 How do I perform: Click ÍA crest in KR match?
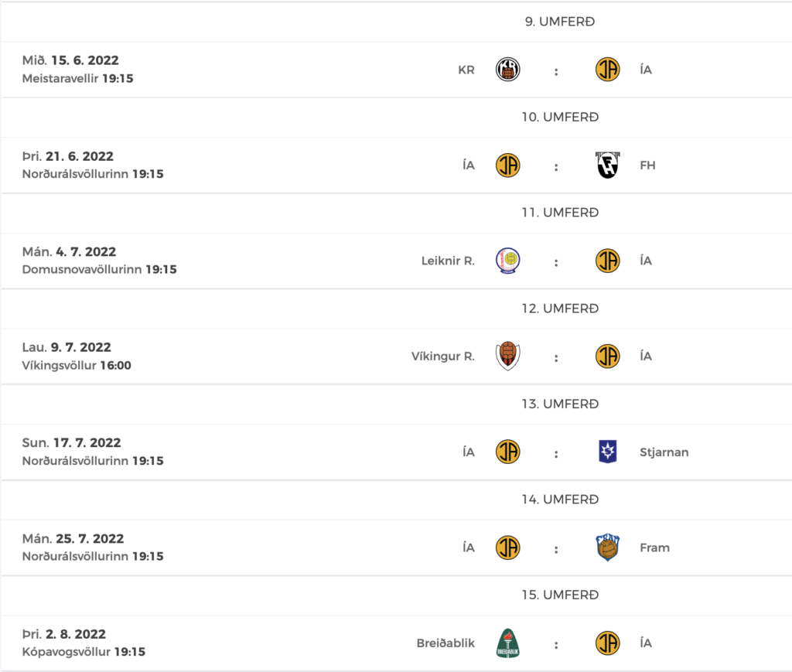coord(608,70)
